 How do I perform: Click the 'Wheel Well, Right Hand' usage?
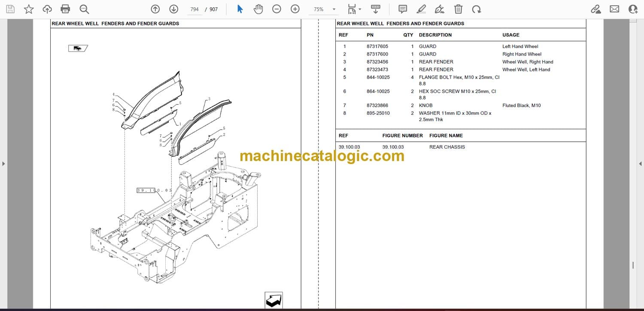pos(528,62)
